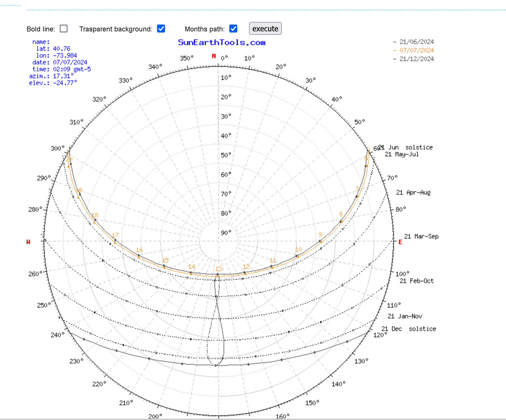Click the 70° elevation ring label
This screenshot has width=506, height=420.
[226, 194]
